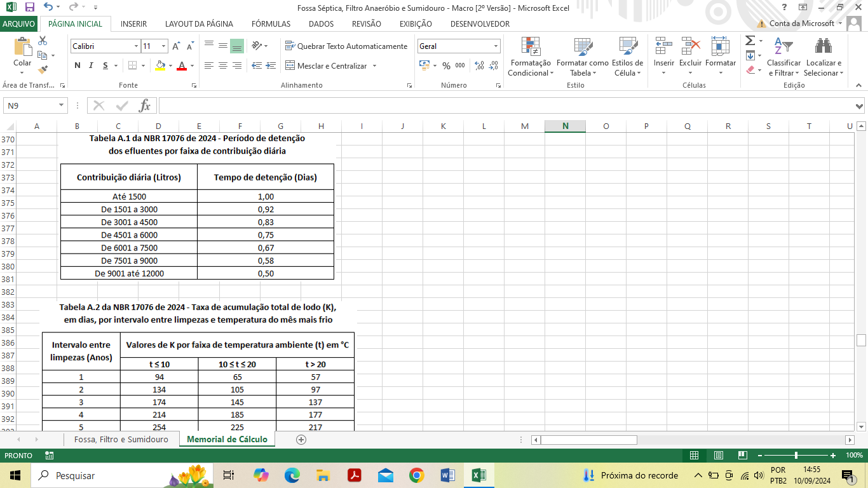Open the Name Box dropdown arrow

(62, 105)
